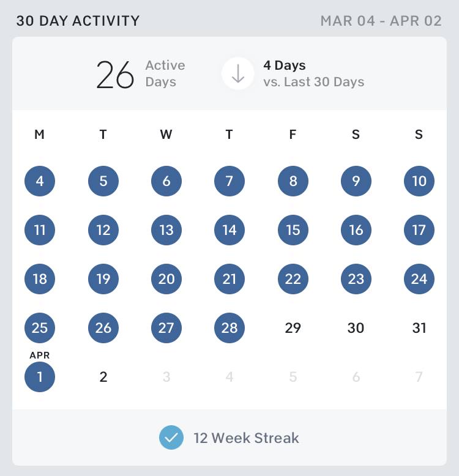Click the 30 DAY ACTIVITY heading
The image size is (459, 476).
click(78, 21)
